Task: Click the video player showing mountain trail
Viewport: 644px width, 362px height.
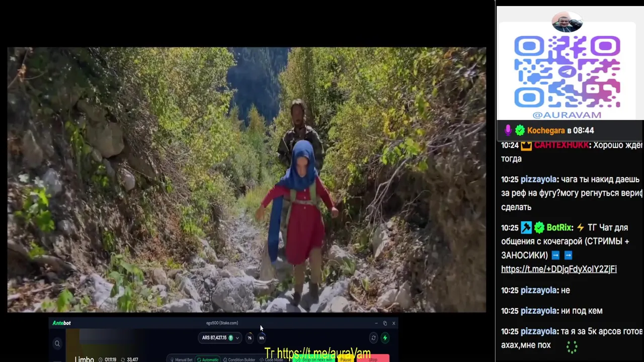Action: pyautogui.click(x=247, y=179)
